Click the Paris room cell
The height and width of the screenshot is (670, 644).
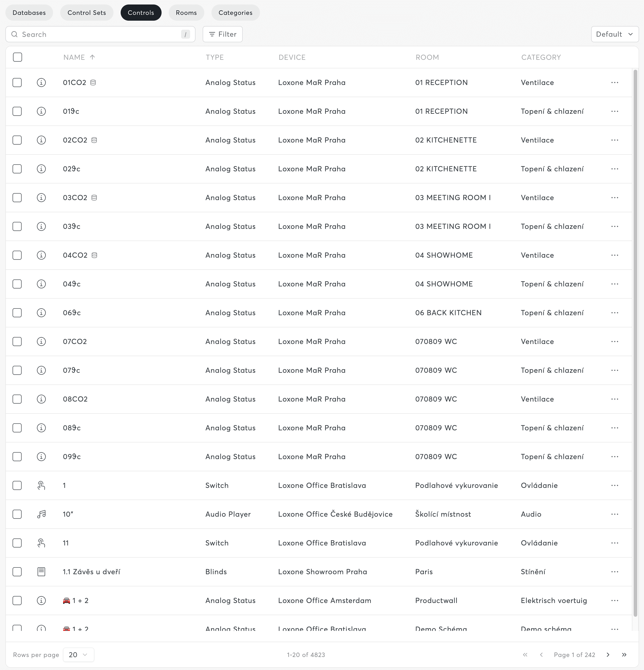[x=424, y=572]
